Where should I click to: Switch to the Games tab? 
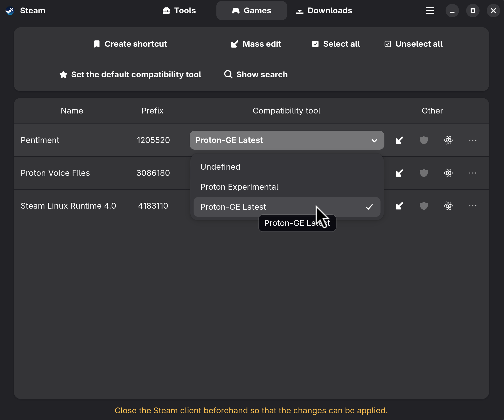pos(252,11)
